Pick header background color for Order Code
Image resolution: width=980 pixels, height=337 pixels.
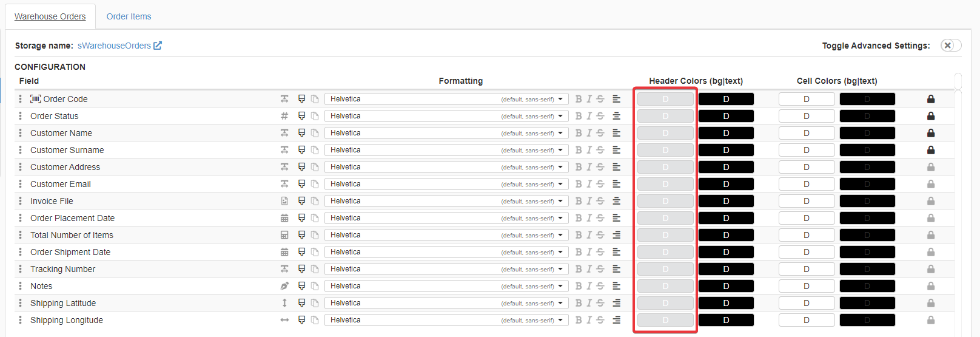coord(665,99)
